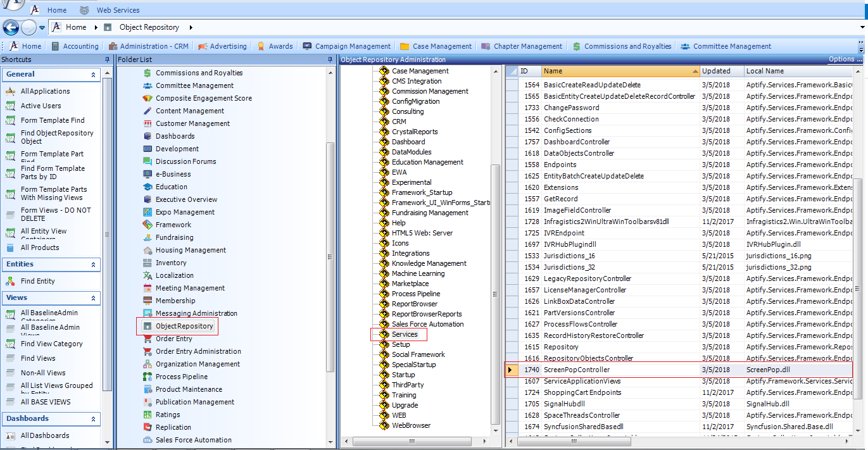Select CRM package icon in tree
This screenshot has height=450, width=868.
click(384, 122)
